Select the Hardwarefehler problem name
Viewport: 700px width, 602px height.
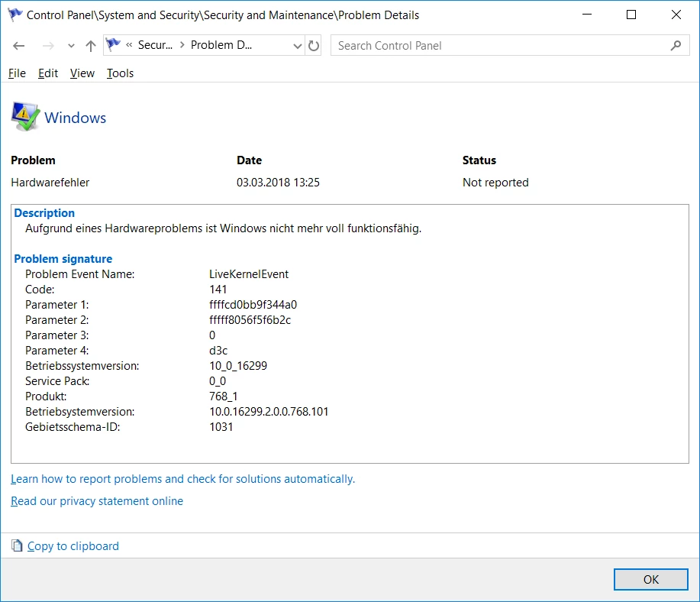50,183
